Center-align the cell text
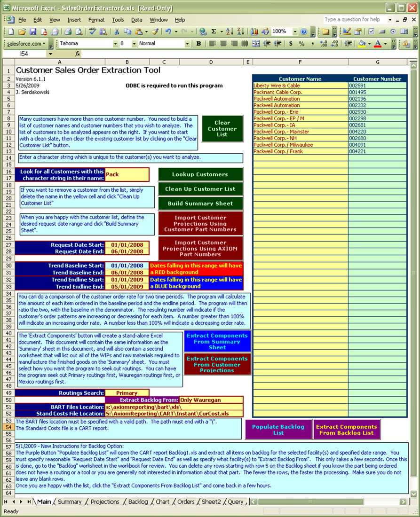The width and height of the screenshot is (420, 517). click(223, 44)
